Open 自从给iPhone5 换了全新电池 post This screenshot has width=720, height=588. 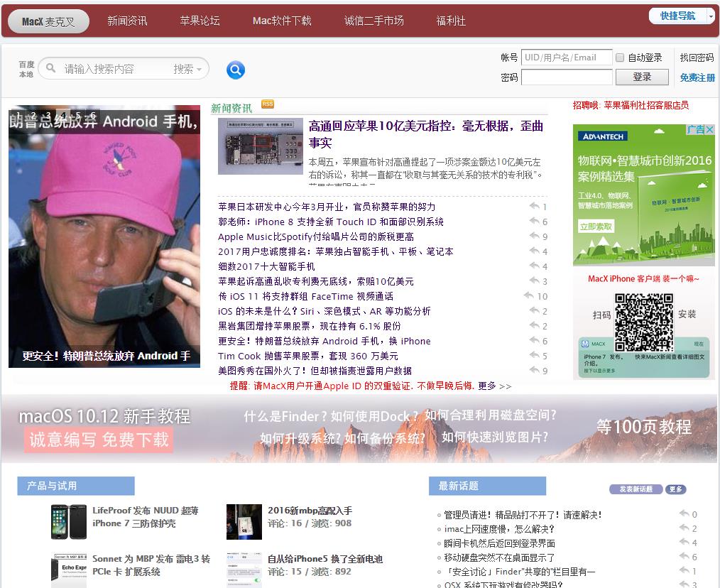click(x=325, y=559)
